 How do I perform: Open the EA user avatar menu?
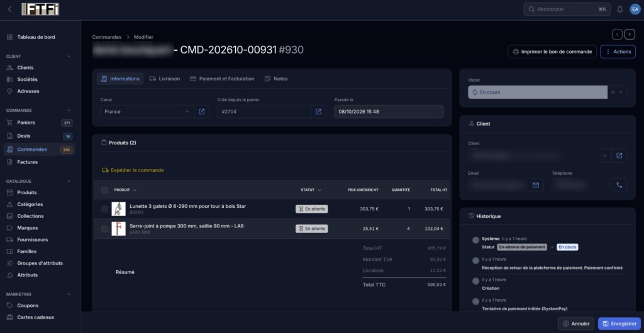point(635,9)
